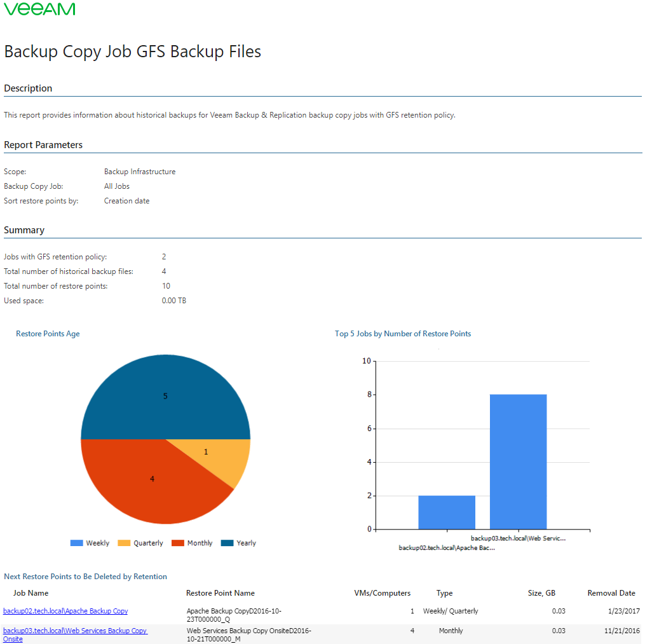The width and height of the screenshot is (645, 644).
Task: Click Web Services Backup Copy OnsiteD2016 restore point
Action: click(249, 635)
